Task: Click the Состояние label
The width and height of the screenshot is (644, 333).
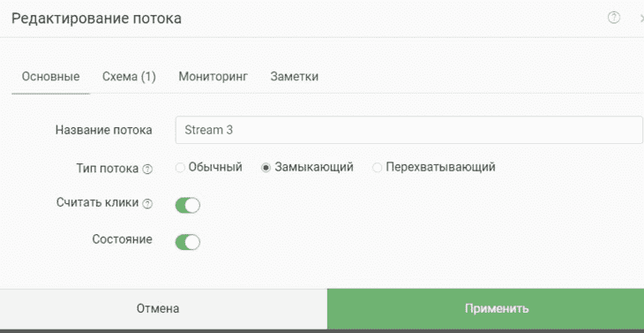Action: point(123,239)
